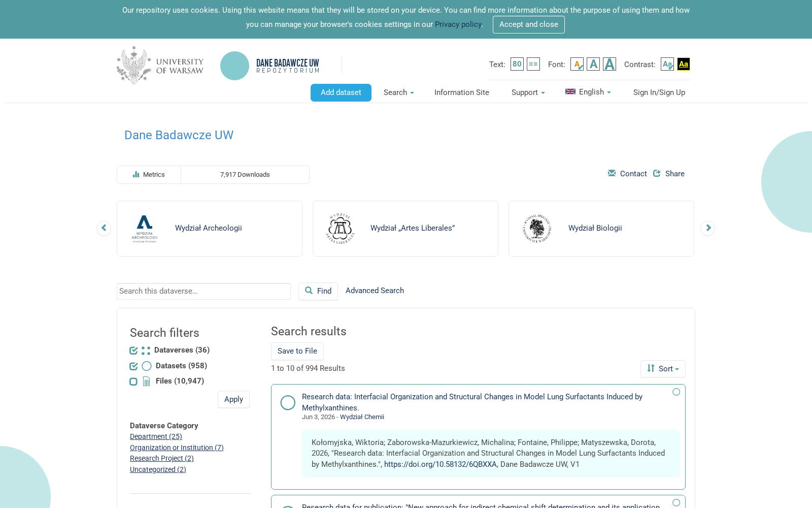The height and width of the screenshot is (508, 812).
Task: Select the first search result's checkbox
Action: point(676,392)
